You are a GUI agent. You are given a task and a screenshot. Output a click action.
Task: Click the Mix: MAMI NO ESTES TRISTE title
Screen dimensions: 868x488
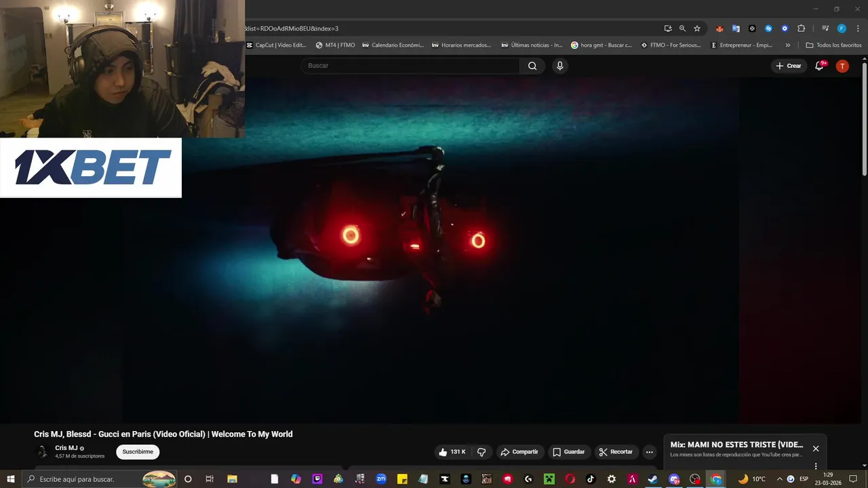[x=736, y=445]
